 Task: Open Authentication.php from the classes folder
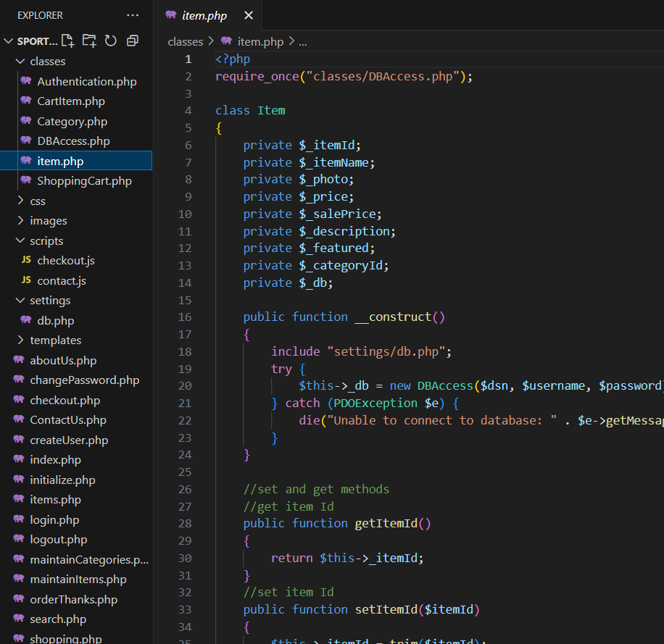click(86, 82)
